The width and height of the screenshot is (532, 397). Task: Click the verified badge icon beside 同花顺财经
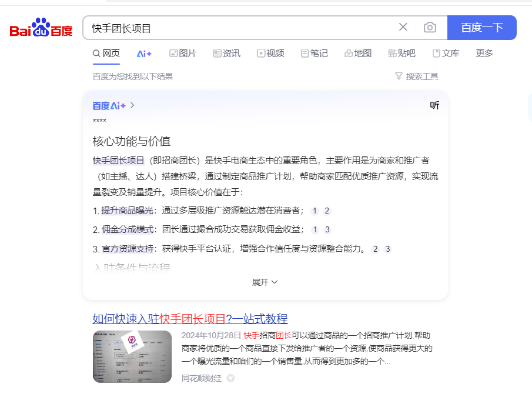[230, 378]
